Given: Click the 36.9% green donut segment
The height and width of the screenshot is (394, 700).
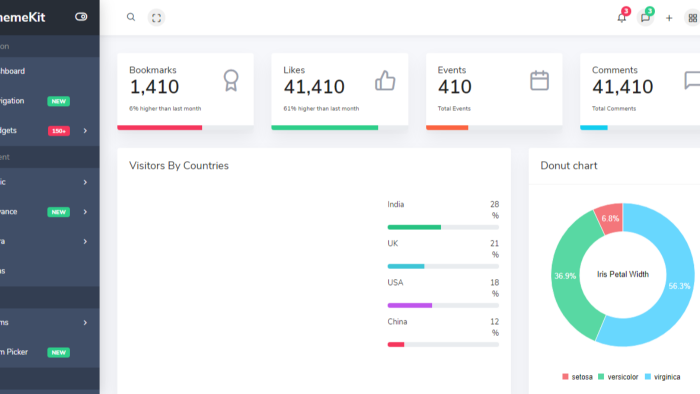Looking at the screenshot, I should (565, 276).
